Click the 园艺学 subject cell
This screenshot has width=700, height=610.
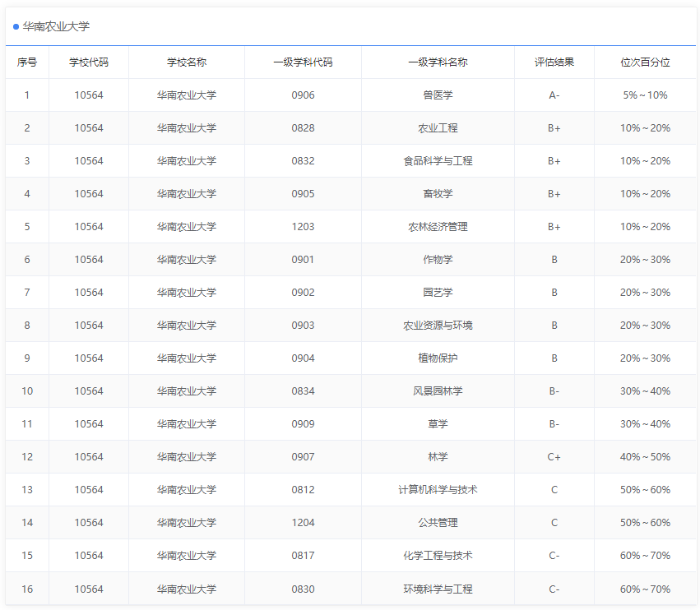(438, 293)
